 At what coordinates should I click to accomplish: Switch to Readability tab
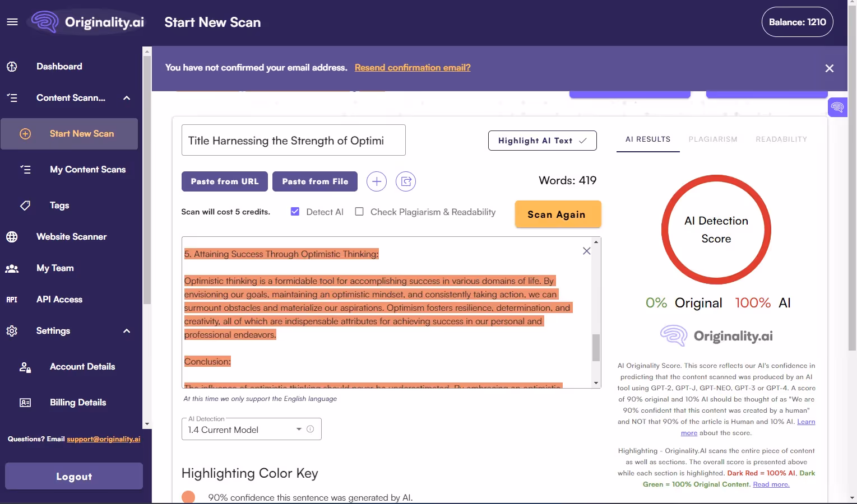coord(781,139)
